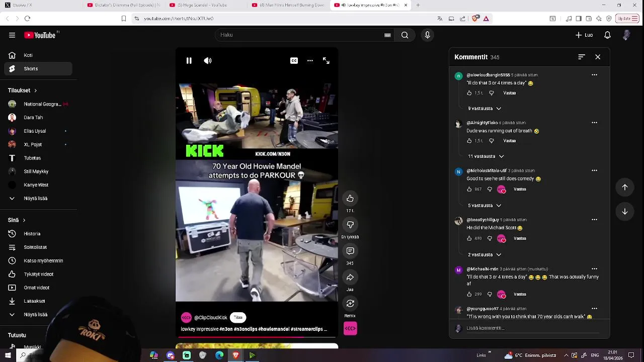Subscribe to ClipCloudKick with Tilaa button
Viewport: 644px width, 362px height.
tap(238, 318)
